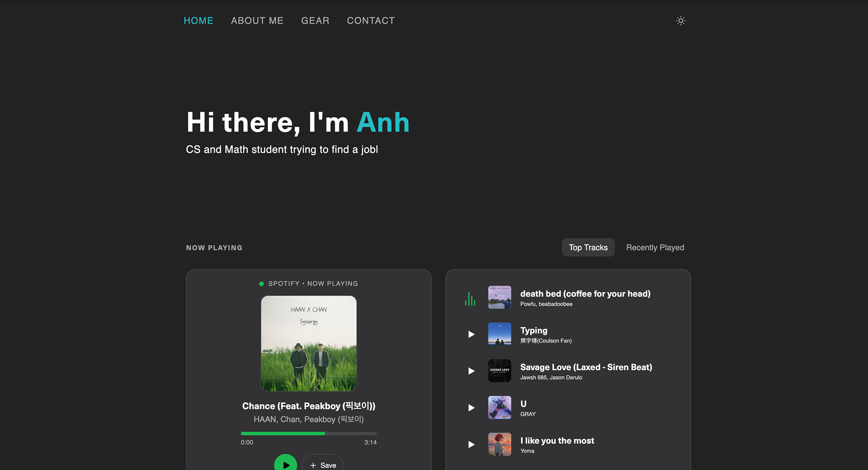Play I like you the most
The width and height of the screenshot is (868, 470).
[471, 445]
